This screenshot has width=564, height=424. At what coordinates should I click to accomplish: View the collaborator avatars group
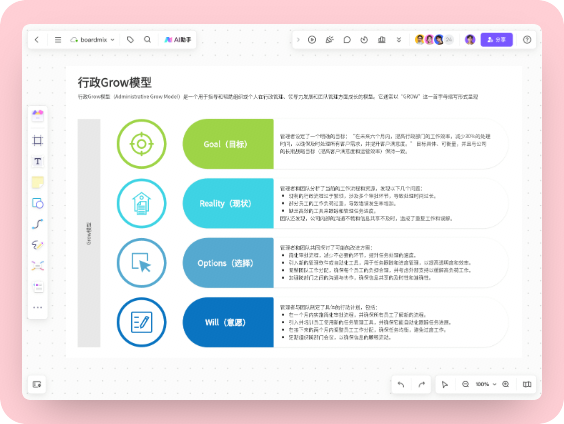pos(434,40)
